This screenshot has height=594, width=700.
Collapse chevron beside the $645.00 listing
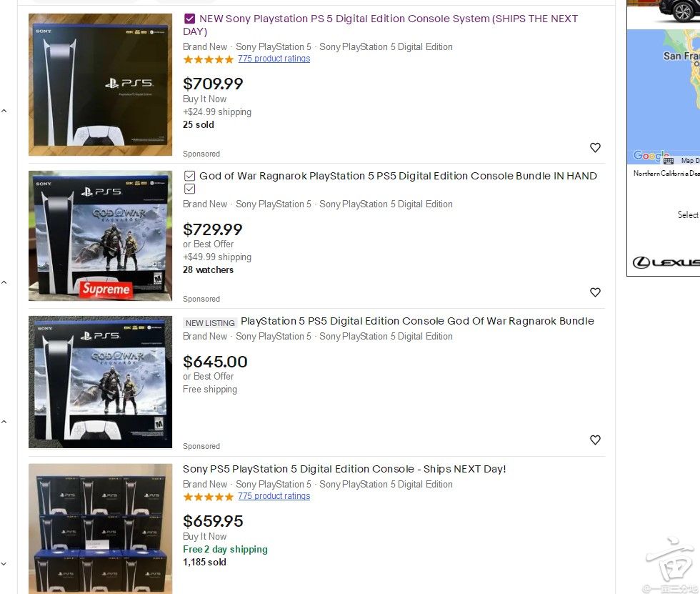coord(4,422)
